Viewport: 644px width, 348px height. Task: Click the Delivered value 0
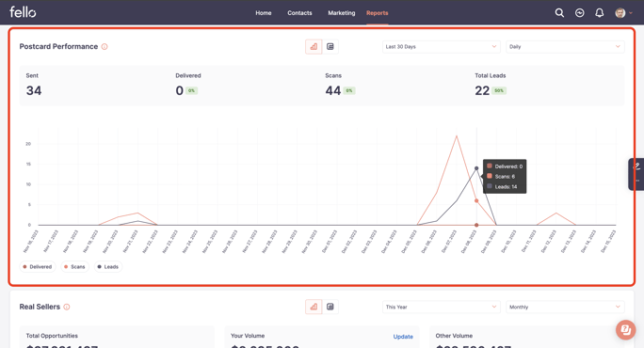(x=180, y=90)
